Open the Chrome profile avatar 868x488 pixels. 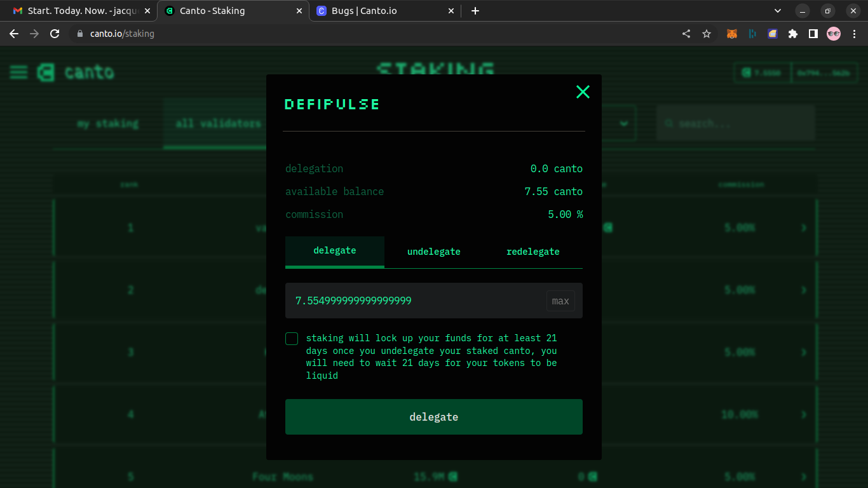[x=834, y=34]
